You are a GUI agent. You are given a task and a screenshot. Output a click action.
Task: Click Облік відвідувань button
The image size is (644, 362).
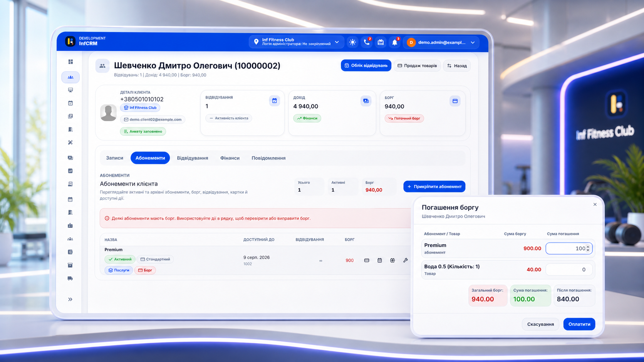[x=366, y=66]
